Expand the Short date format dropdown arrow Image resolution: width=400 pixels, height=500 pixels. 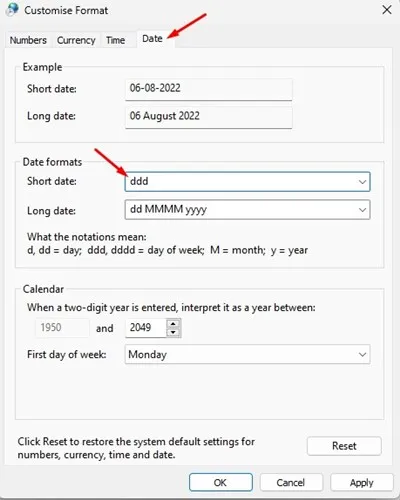click(x=362, y=182)
